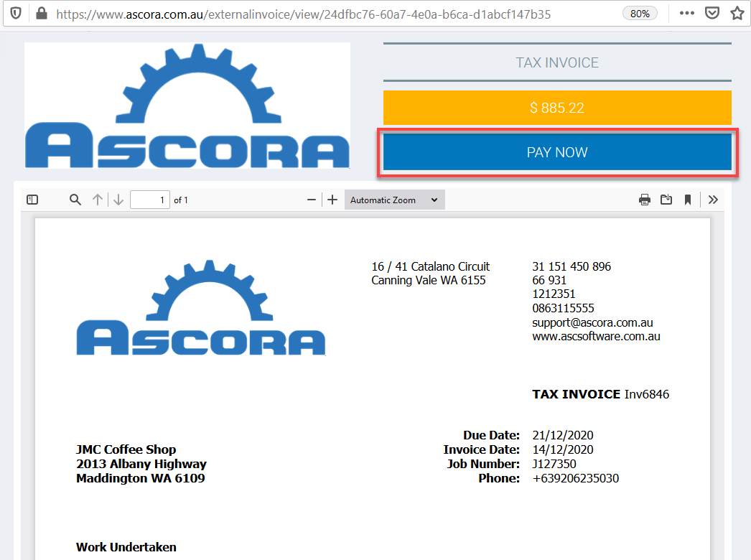Image resolution: width=751 pixels, height=560 pixels.
Task: Click the $ 885.22 amount bar
Action: [557, 108]
